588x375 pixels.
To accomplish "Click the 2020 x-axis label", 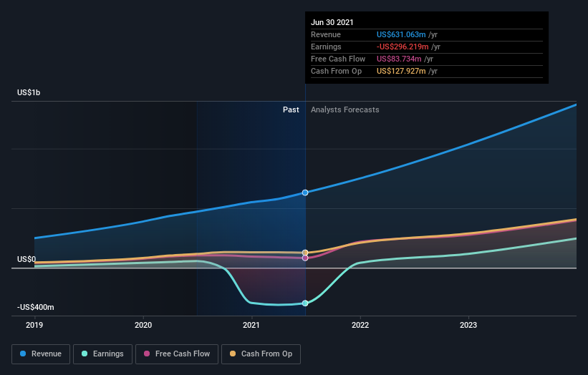I will click(x=143, y=325).
